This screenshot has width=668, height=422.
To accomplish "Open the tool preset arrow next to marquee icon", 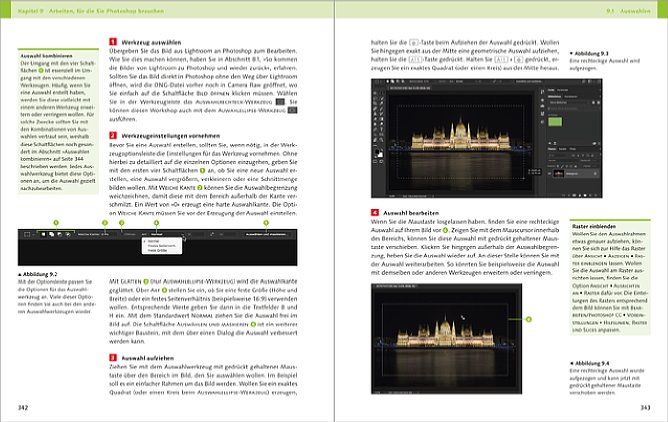I will pyautogui.click(x=33, y=235).
